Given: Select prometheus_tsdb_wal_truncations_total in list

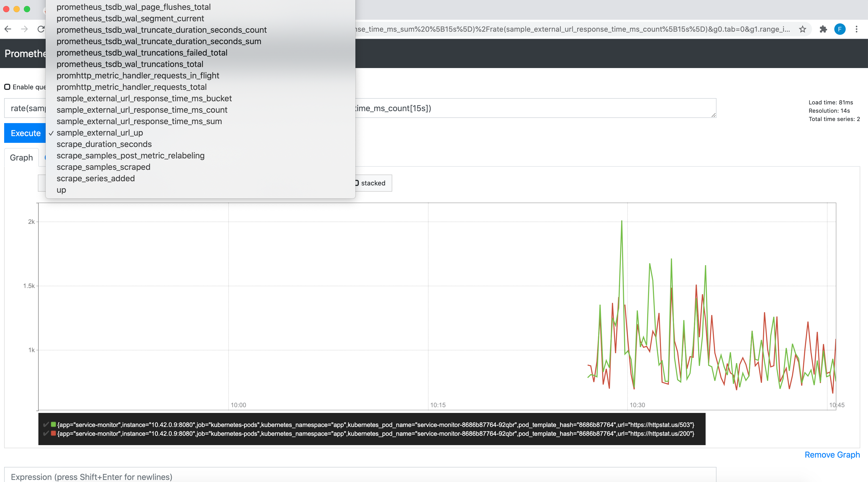Looking at the screenshot, I should pos(130,64).
